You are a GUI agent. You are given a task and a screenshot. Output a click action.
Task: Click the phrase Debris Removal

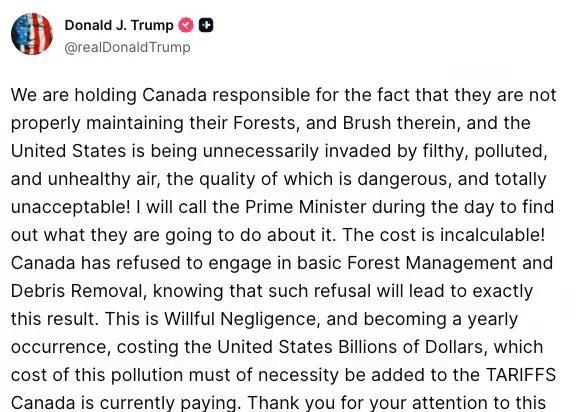pyautogui.click(x=77, y=291)
